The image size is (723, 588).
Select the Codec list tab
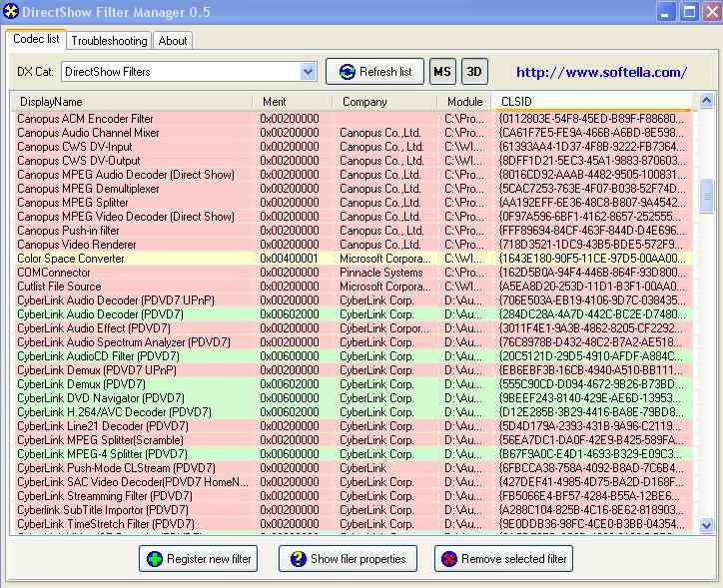pos(36,39)
